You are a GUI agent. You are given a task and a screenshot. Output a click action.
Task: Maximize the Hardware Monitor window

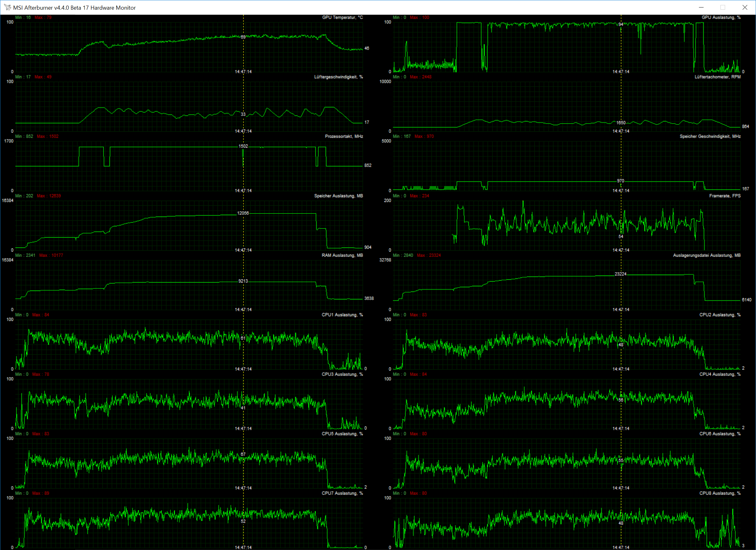point(723,7)
